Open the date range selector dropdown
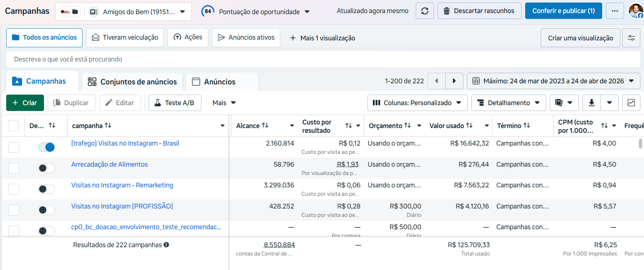The image size is (644, 270). point(554,81)
